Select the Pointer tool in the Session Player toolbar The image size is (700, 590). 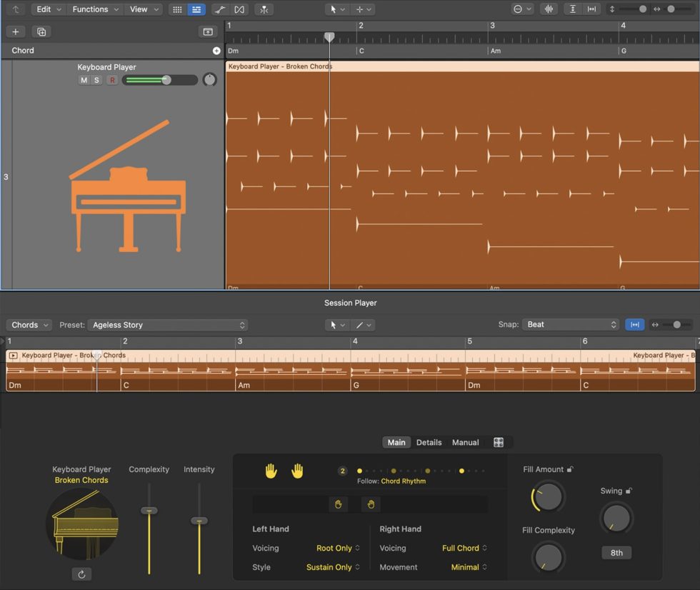(334, 325)
